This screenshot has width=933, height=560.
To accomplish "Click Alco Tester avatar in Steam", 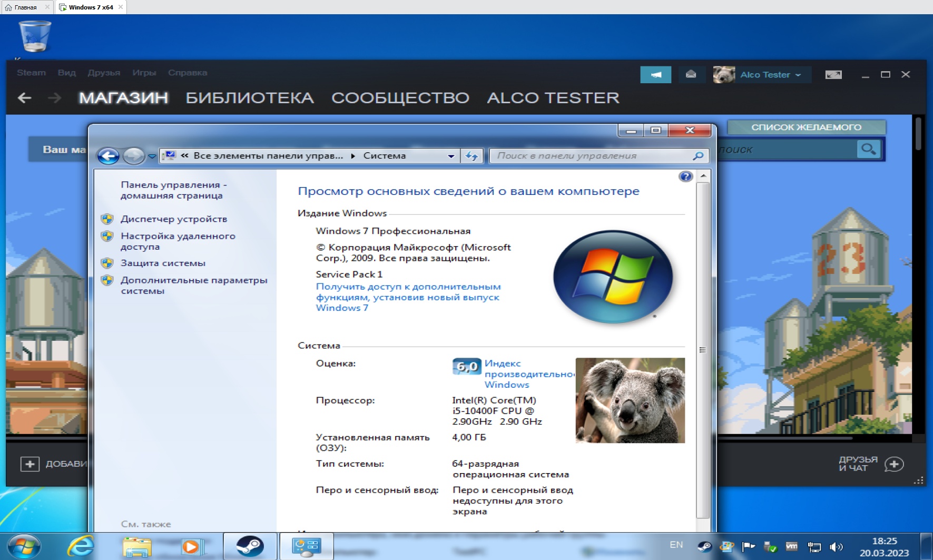I will tap(724, 75).
